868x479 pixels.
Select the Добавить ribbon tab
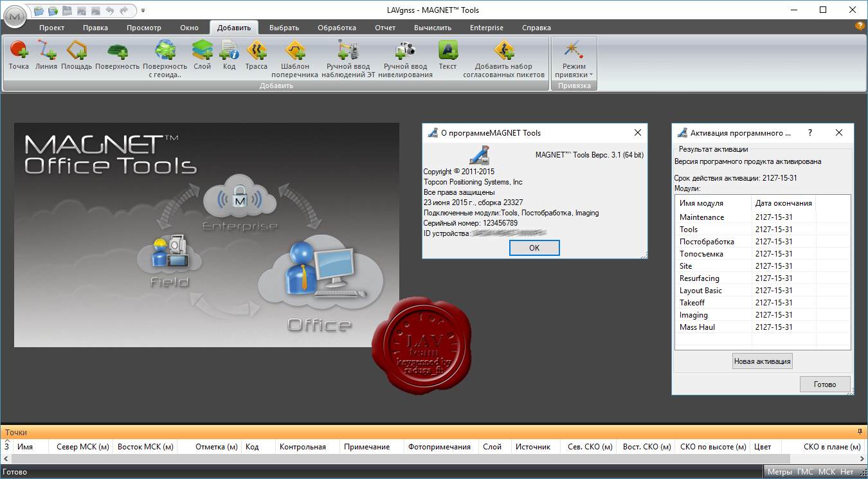234,28
